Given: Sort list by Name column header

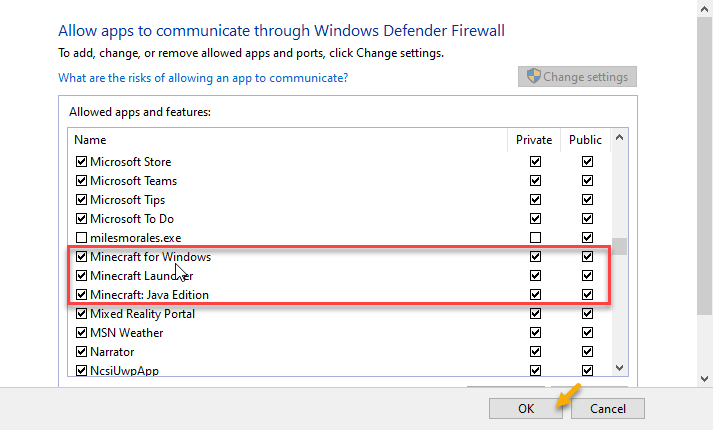Looking at the screenshot, I should (x=287, y=140).
